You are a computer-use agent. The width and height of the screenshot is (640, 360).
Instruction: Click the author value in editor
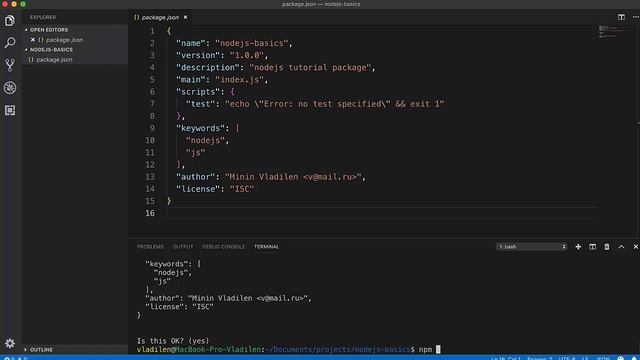coord(293,177)
